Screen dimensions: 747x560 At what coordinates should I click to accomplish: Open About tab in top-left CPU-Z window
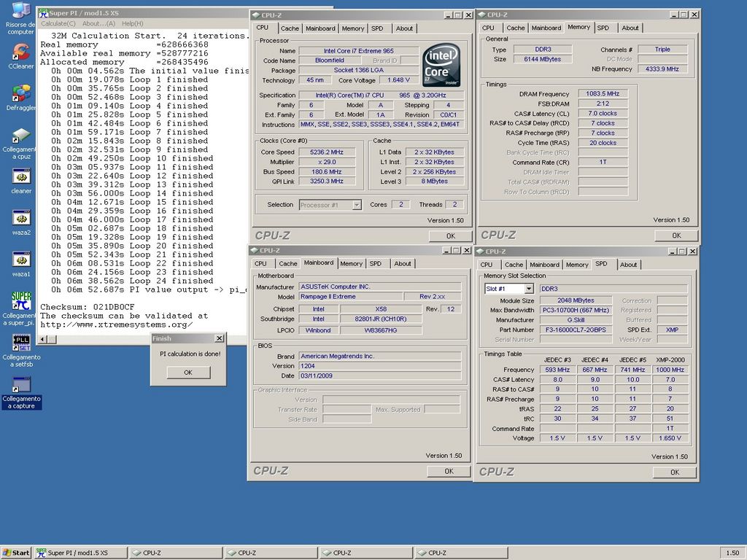point(404,28)
